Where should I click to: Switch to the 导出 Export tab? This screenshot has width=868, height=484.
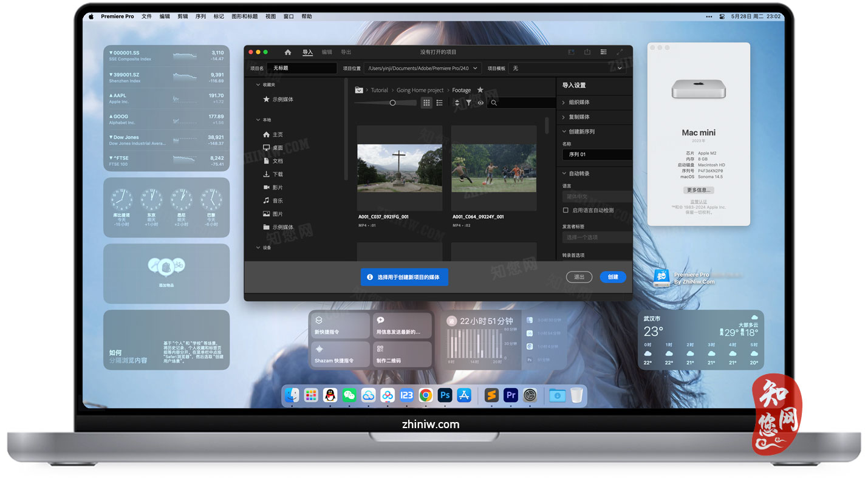point(346,52)
